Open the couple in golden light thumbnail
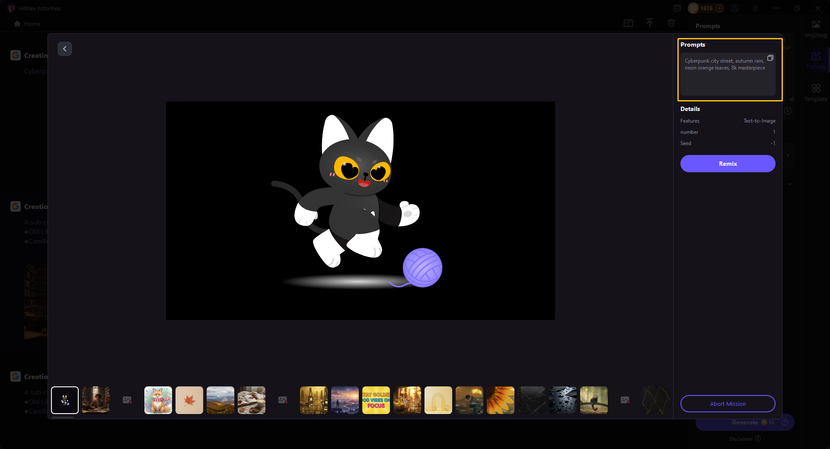The image size is (830, 449). [470, 400]
